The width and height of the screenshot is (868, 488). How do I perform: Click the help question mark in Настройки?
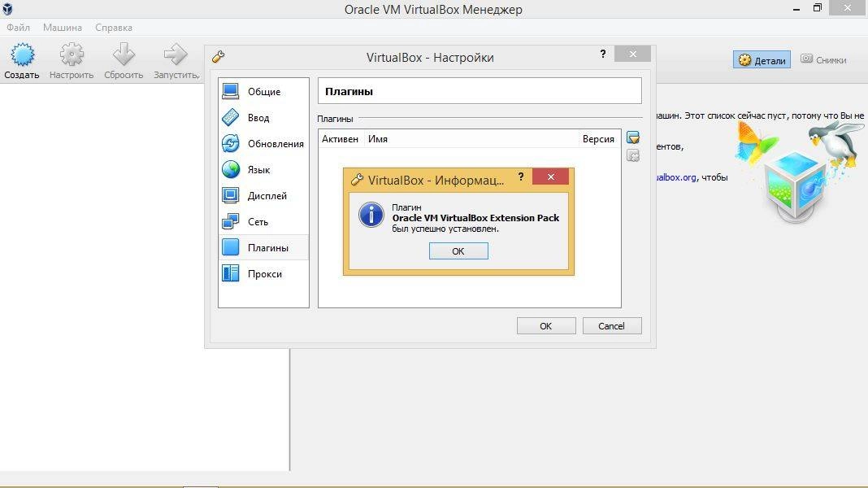pyautogui.click(x=603, y=54)
